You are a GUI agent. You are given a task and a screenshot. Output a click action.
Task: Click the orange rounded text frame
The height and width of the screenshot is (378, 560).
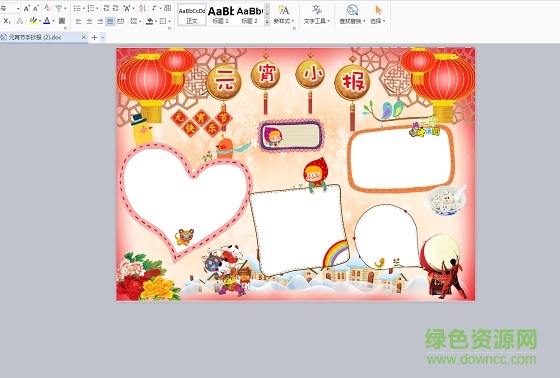click(401, 159)
